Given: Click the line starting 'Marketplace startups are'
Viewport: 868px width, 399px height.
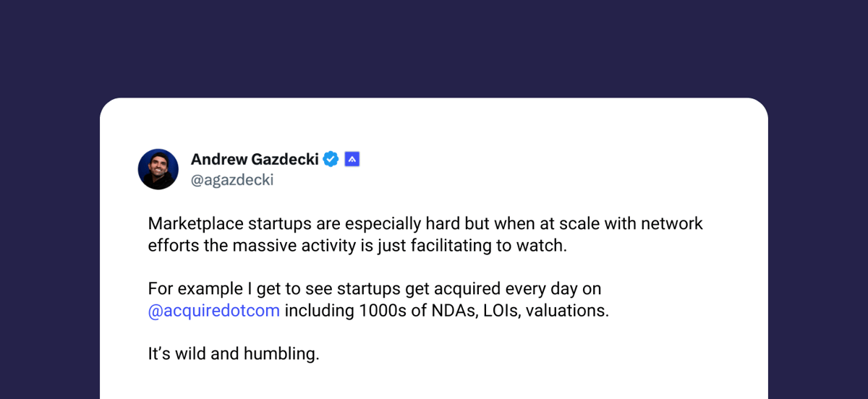Looking at the screenshot, I should coord(425,223).
